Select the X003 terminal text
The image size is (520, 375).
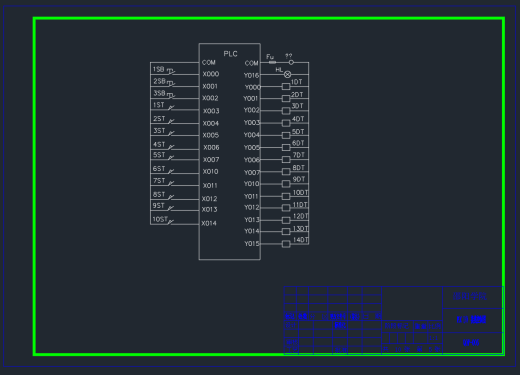(211, 111)
